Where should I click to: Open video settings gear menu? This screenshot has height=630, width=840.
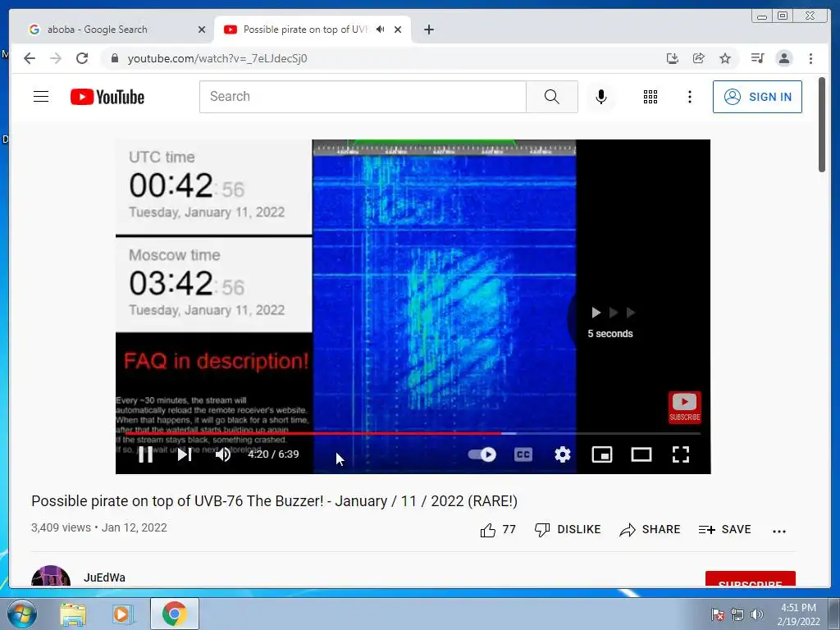563,454
